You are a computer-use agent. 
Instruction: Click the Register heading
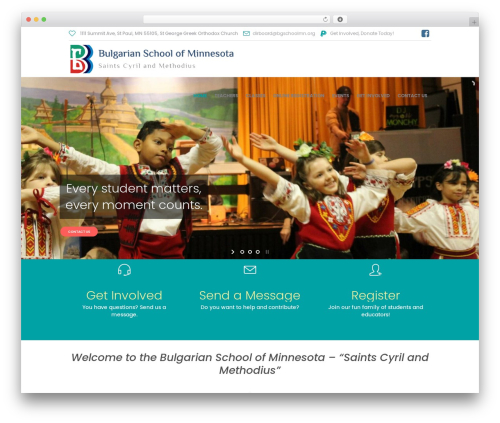(x=375, y=295)
